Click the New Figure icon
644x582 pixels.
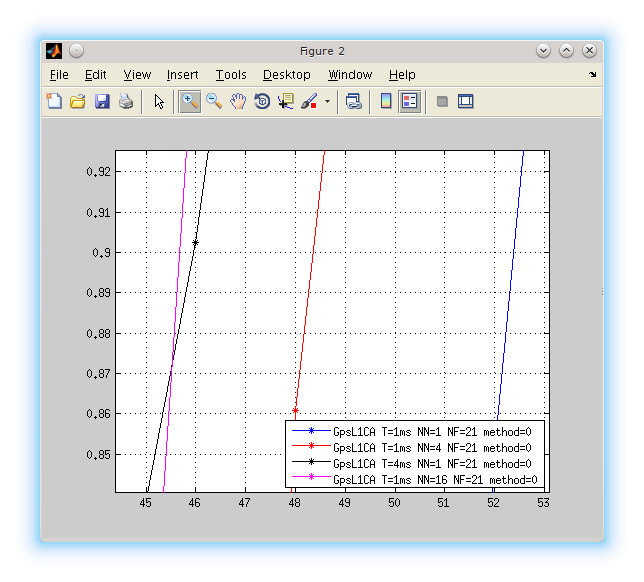click(54, 101)
